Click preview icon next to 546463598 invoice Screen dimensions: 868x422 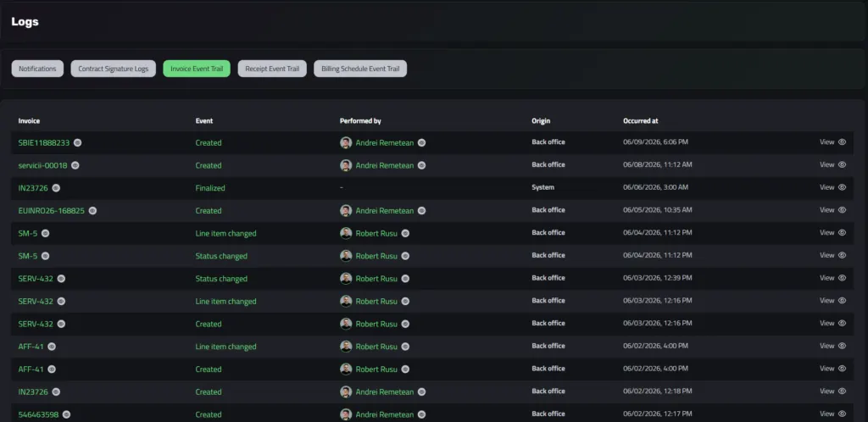66,414
